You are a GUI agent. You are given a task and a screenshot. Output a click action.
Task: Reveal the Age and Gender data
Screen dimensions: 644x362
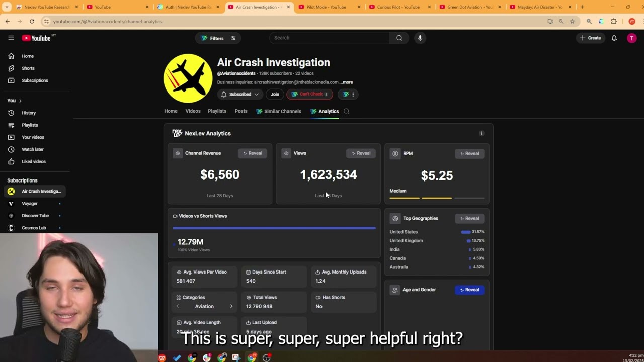click(469, 290)
